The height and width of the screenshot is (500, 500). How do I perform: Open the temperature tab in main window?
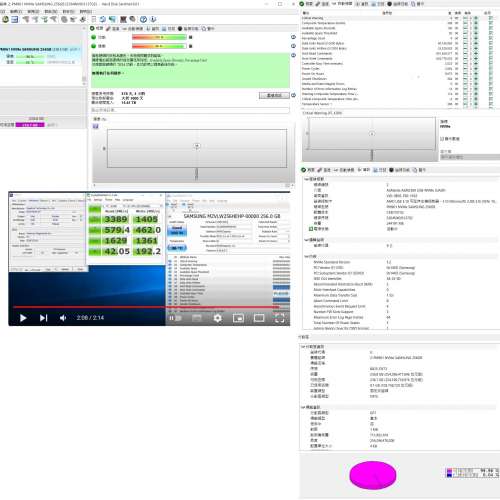point(113,29)
